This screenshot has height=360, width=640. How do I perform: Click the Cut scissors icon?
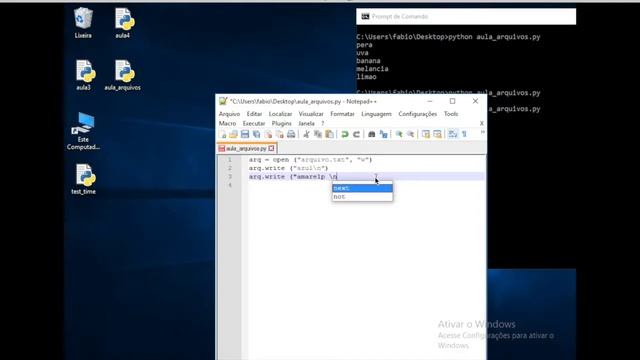pyautogui.click(x=306, y=134)
